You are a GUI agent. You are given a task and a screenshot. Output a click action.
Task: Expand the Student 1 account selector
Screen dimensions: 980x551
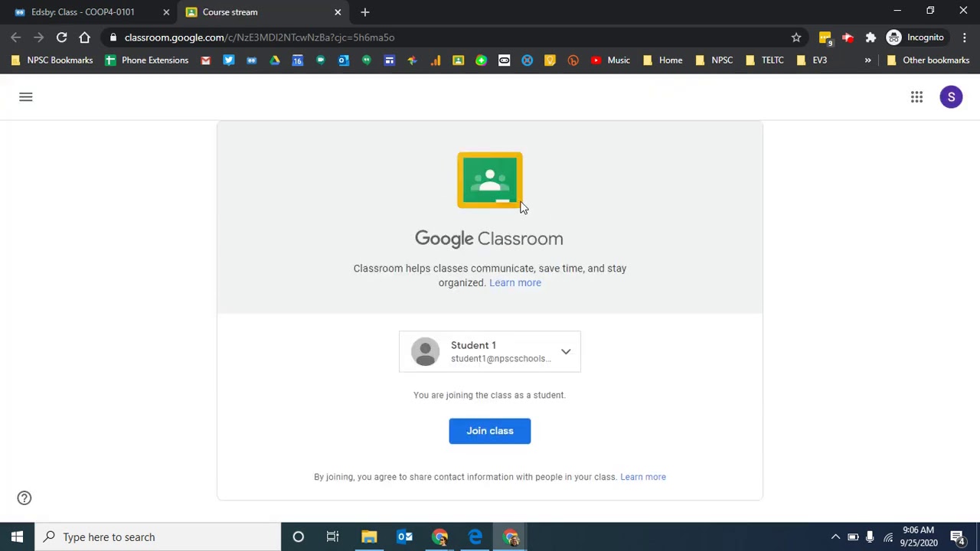point(490,351)
